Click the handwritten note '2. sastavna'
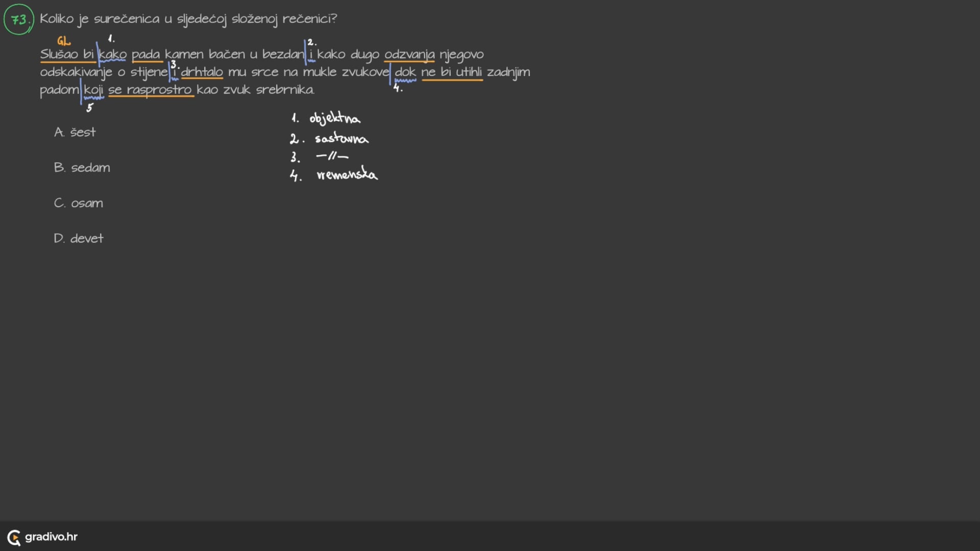980x551 pixels. coord(329,138)
